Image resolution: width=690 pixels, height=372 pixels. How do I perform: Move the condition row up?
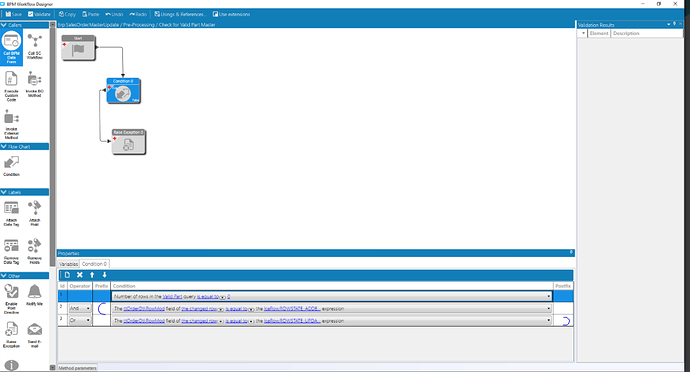point(92,275)
